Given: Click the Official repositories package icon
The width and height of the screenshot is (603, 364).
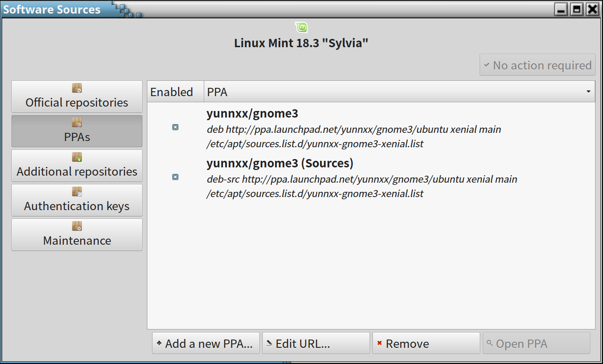Looking at the screenshot, I should pyautogui.click(x=77, y=88).
